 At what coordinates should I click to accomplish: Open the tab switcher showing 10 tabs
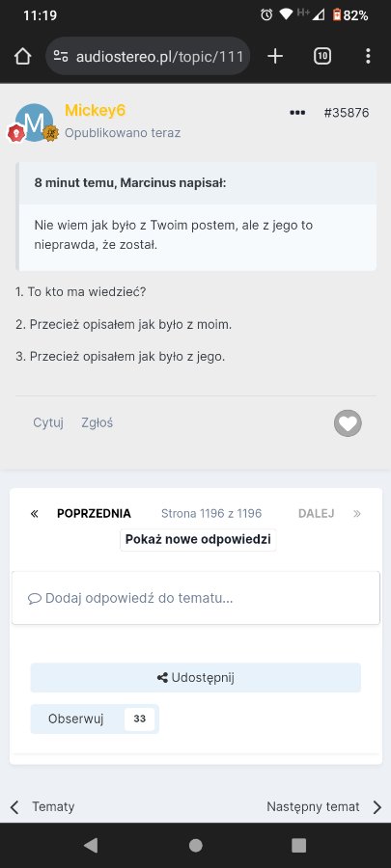pos(322,56)
